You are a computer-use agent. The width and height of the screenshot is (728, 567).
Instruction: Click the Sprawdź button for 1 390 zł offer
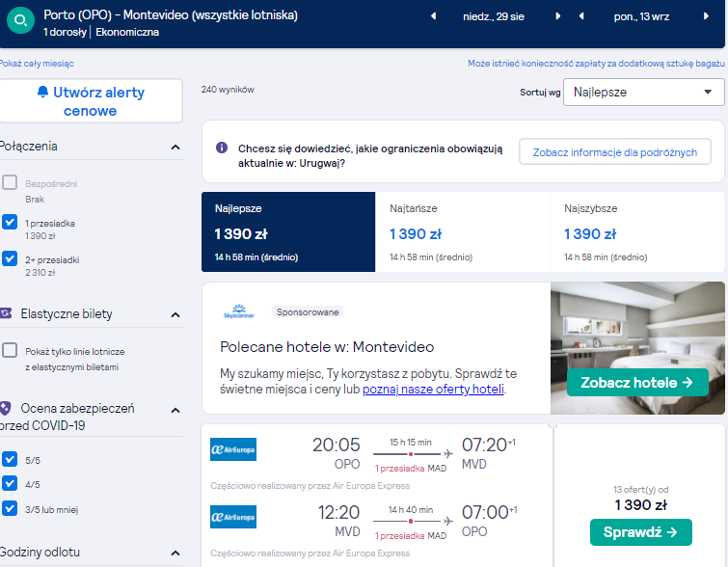point(640,532)
